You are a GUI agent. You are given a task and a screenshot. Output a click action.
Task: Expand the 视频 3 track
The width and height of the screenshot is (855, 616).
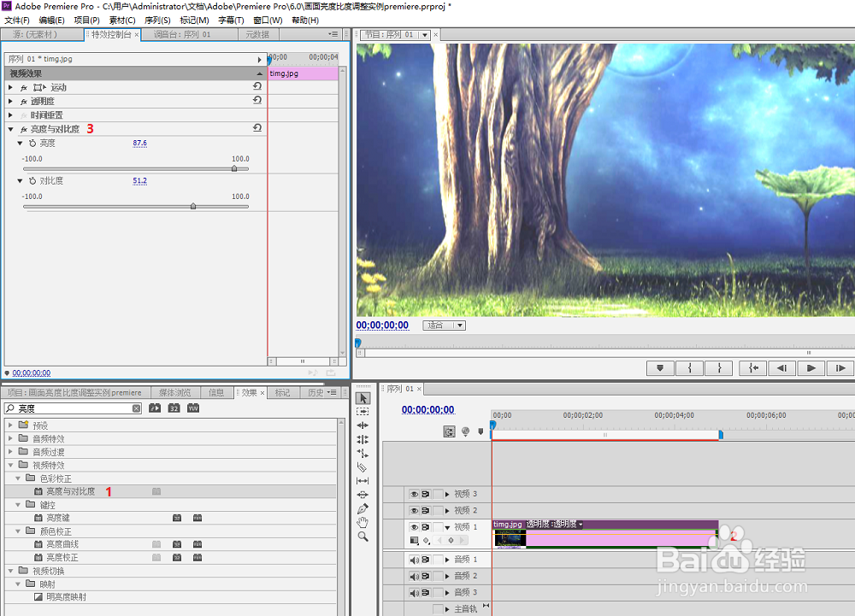point(447,494)
